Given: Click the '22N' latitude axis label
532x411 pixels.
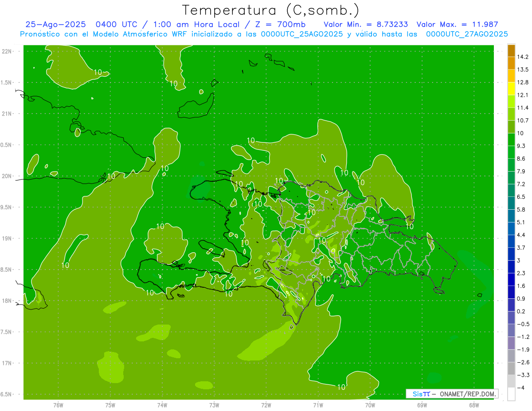Looking at the screenshot, I should (7, 51).
